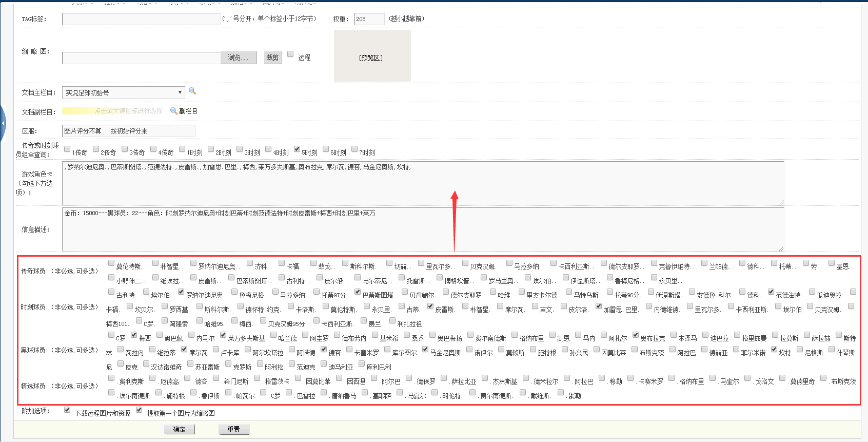Image resolution: width=868 pixels, height=442 pixels.
Task: Enable the 1时刻 checkbox
Action: [182, 149]
